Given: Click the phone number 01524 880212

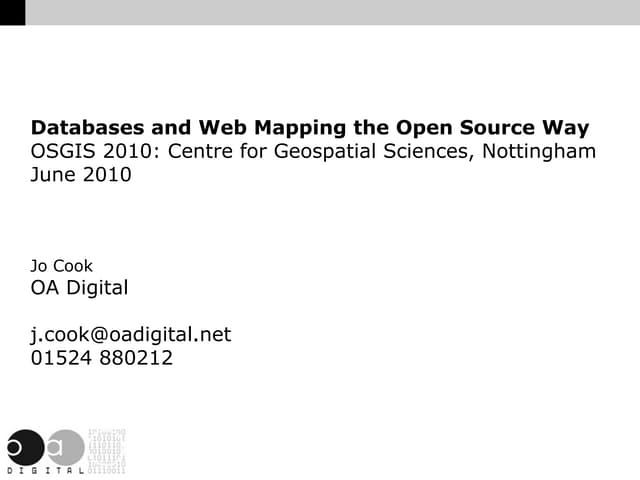Looking at the screenshot, I should 102,358.
